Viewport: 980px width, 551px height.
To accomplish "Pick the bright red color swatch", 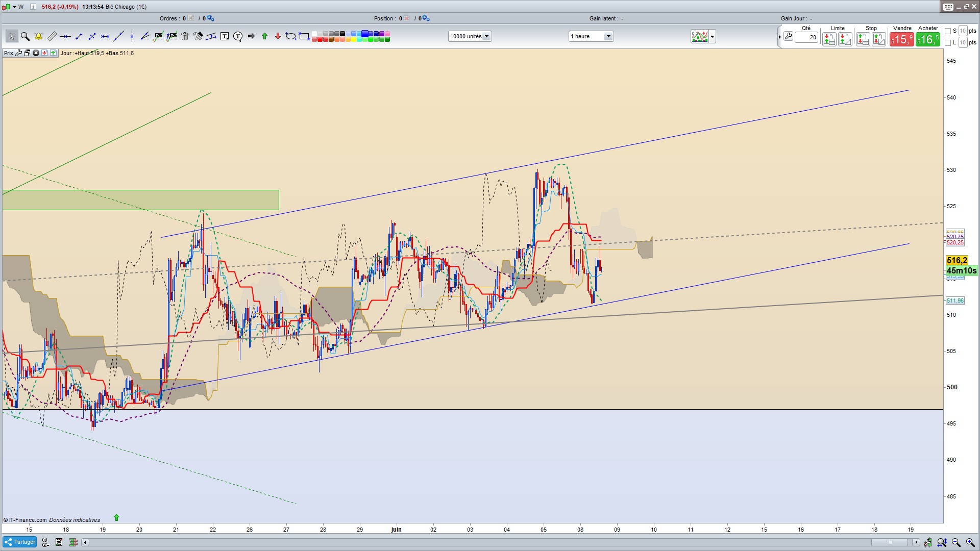I will pos(320,39).
